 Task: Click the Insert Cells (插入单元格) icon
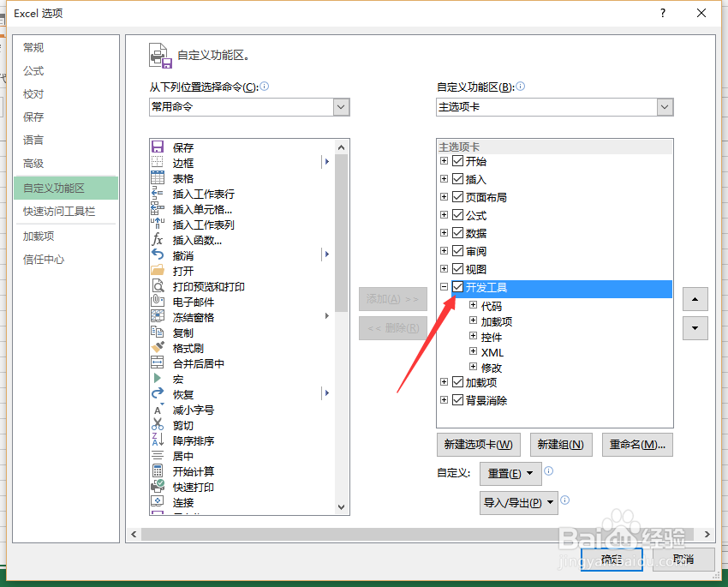(x=158, y=208)
